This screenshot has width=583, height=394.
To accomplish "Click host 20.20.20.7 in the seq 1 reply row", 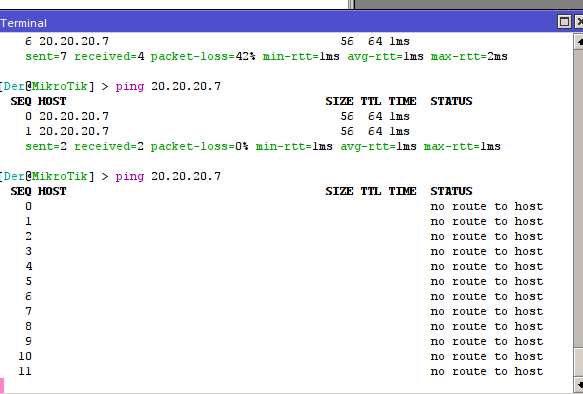I will 74,131.
